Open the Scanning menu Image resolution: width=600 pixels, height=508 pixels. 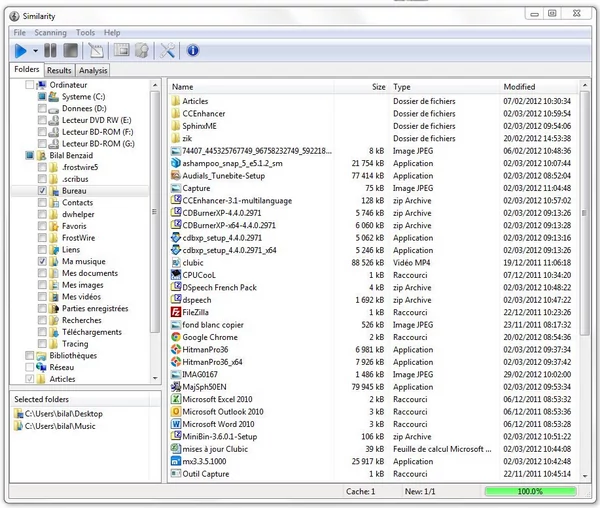[x=51, y=33]
